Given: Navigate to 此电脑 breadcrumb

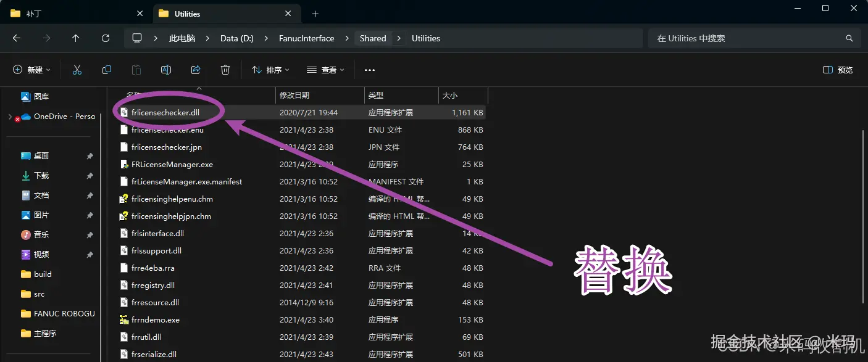Looking at the screenshot, I should [182, 38].
